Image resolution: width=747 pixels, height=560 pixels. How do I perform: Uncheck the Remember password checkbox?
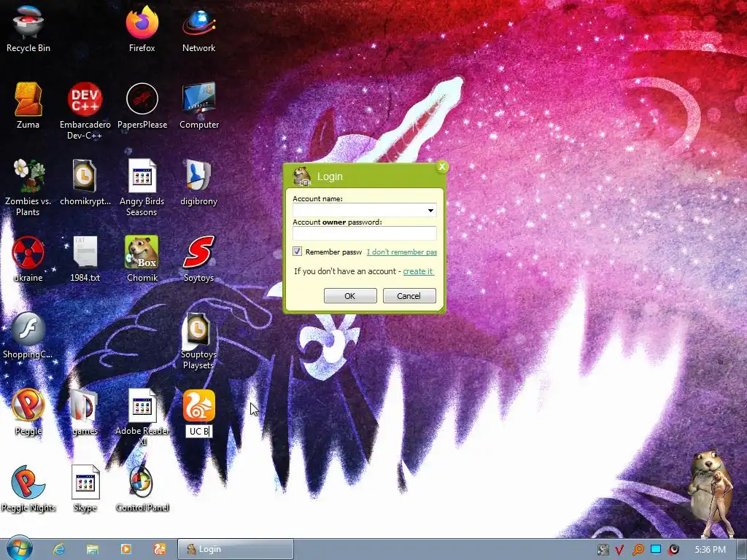pos(298,252)
